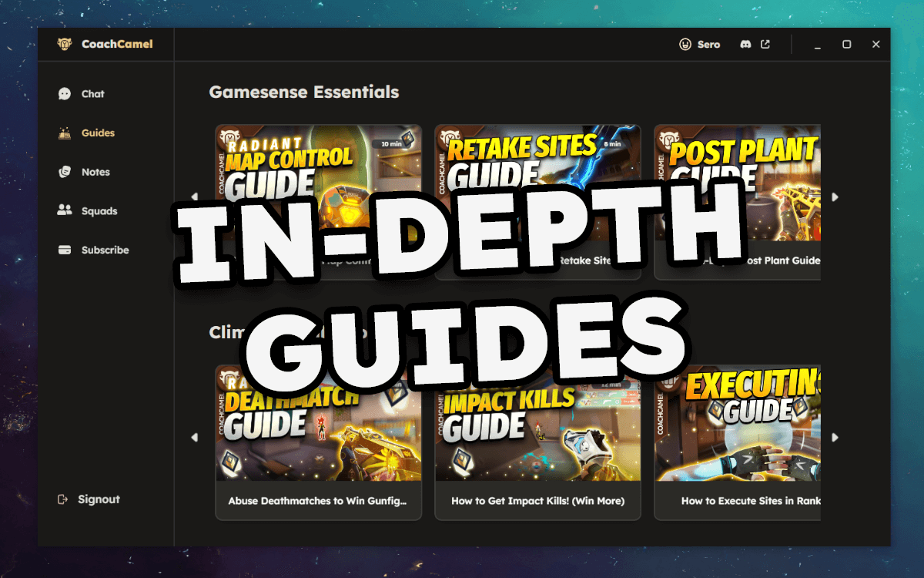Open the Radiant Map Control Guide thumbnail
The height and width of the screenshot is (578, 924).
(x=319, y=183)
